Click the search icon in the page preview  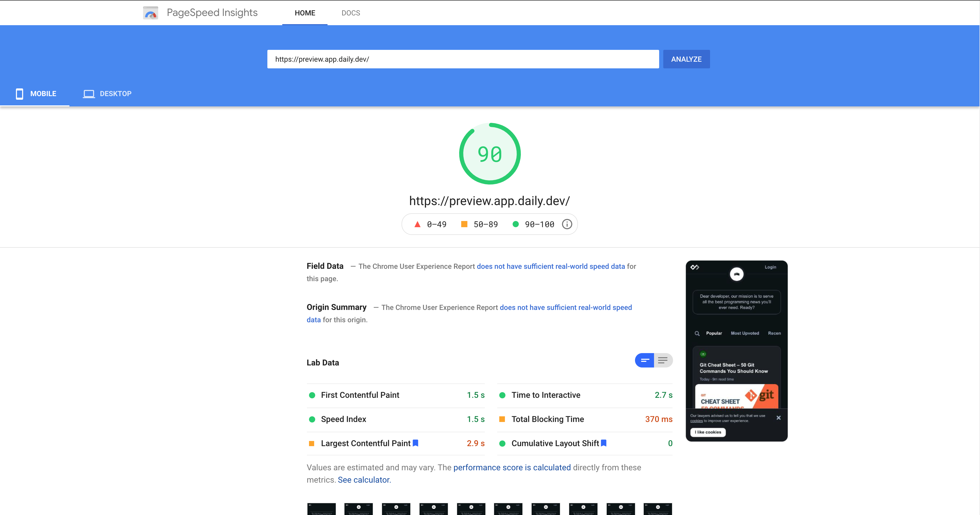(x=697, y=333)
